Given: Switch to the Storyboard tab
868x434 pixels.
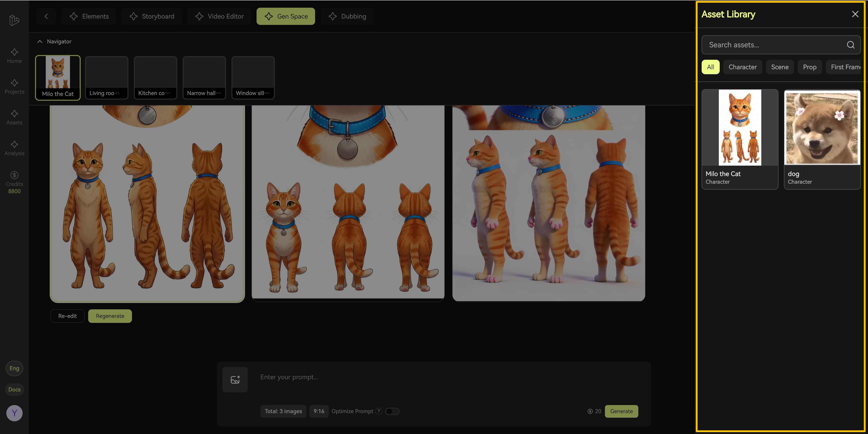Looking at the screenshot, I should click(x=152, y=16).
